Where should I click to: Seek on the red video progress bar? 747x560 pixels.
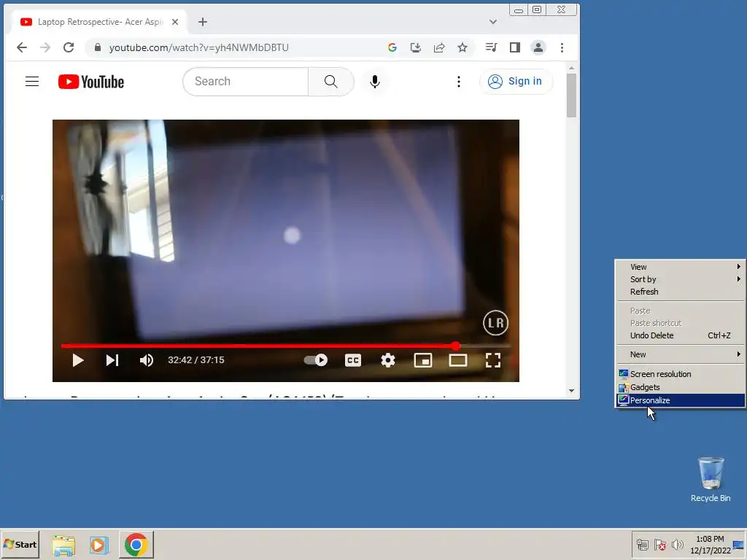[x=286, y=346]
